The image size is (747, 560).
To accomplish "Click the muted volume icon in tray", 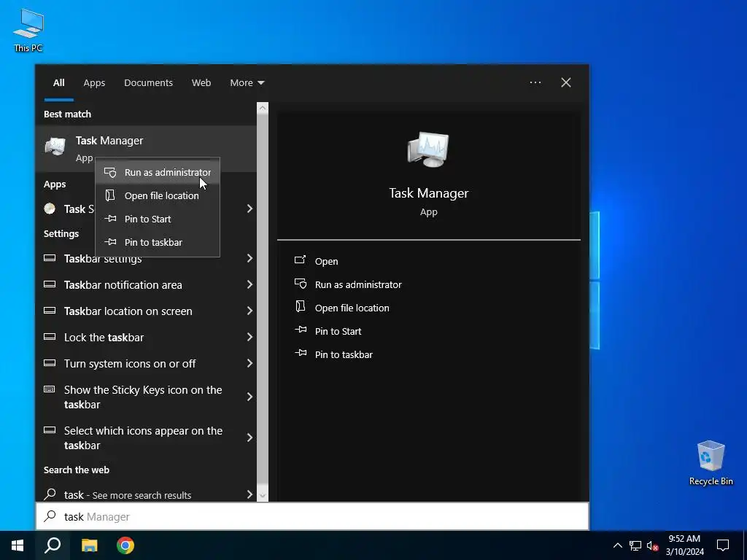I will [x=652, y=545].
